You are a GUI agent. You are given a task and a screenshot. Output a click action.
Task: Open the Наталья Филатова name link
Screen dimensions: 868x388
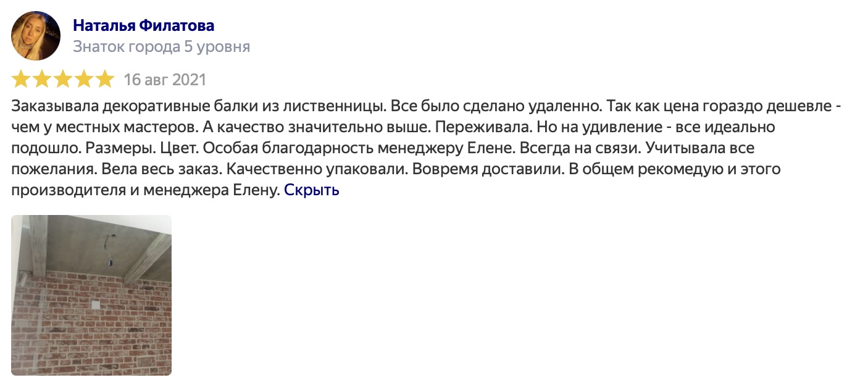tap(144, 25)
